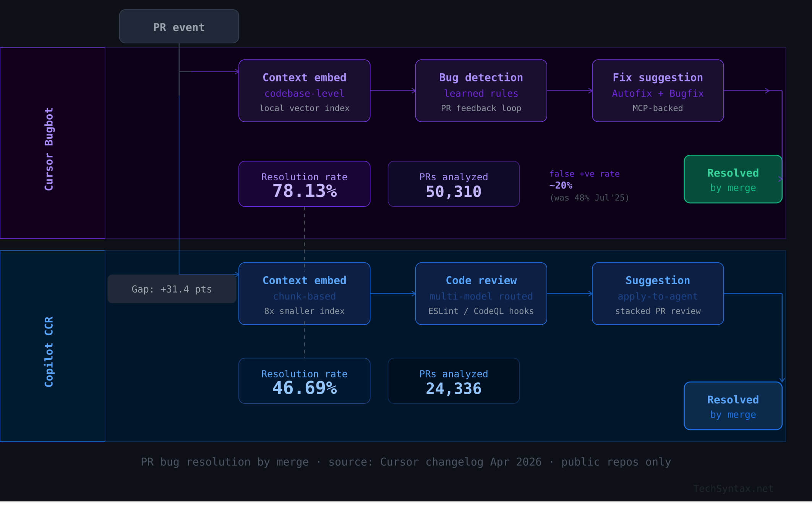Click the PR event node
Image resolution: width=812 pixels, height=513 pixels.
(179, 26)
